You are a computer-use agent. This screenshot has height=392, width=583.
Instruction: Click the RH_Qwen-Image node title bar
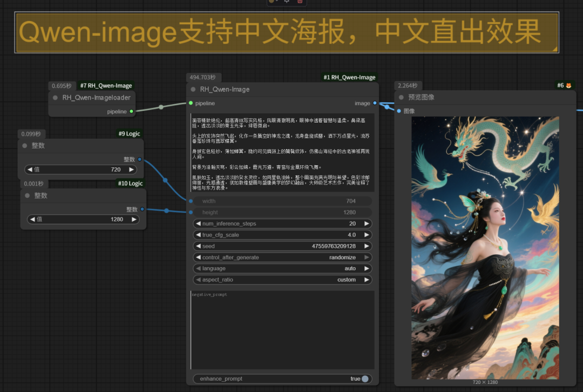pyautogui.click(x=282, y=89)
